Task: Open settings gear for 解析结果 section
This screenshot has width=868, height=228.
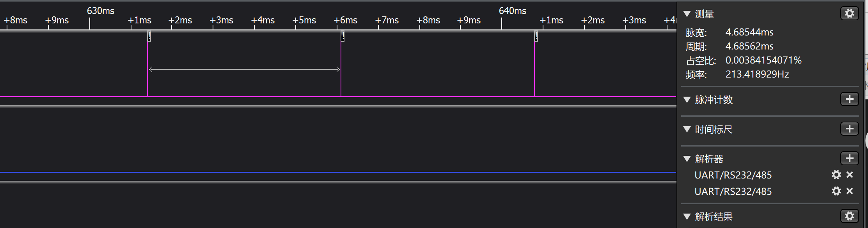Action: (849, 216)
